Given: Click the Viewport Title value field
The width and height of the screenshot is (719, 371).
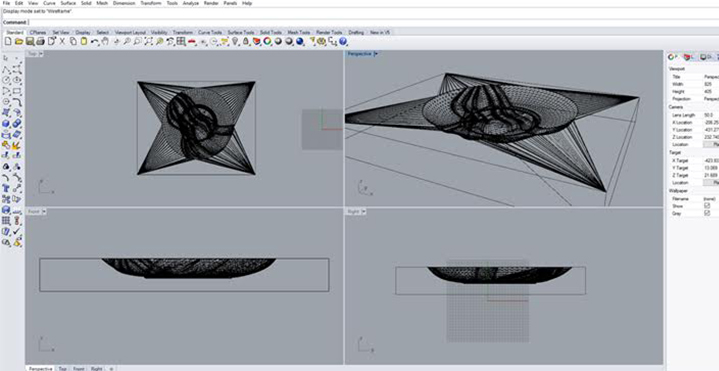Looking at the screenshot, I should (x=711, y=77).
